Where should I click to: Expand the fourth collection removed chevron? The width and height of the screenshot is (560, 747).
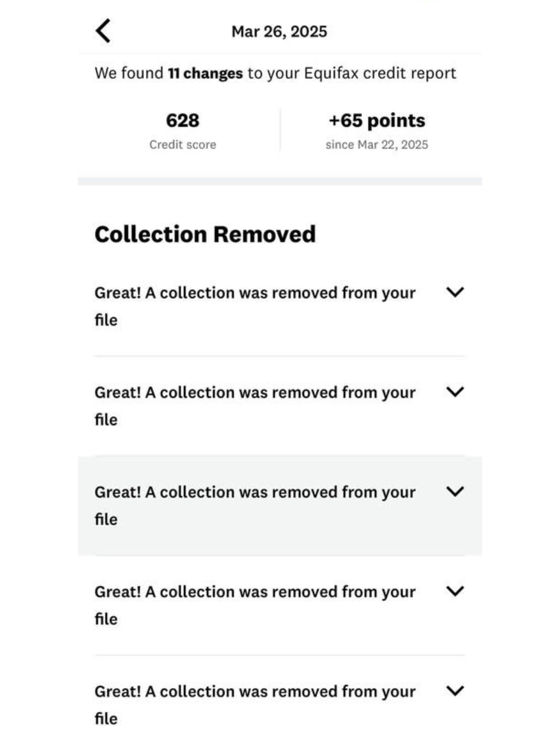[x=455, y=591]
